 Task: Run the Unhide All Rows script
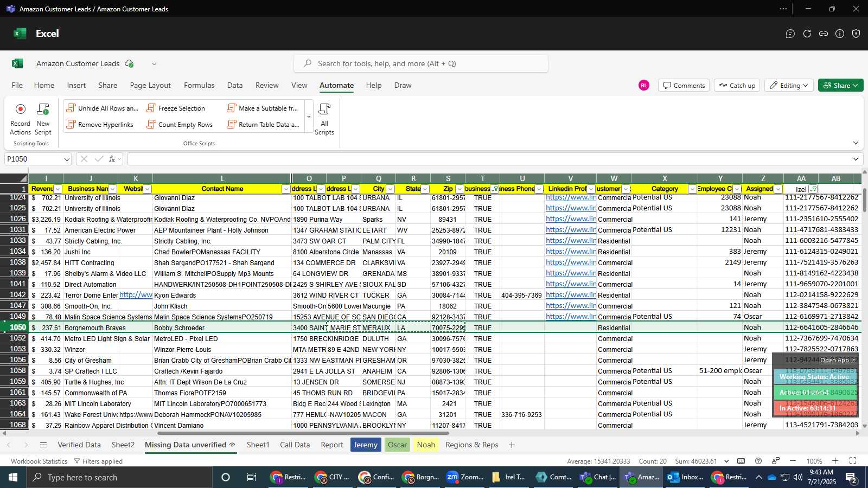(x=102, y=108)
